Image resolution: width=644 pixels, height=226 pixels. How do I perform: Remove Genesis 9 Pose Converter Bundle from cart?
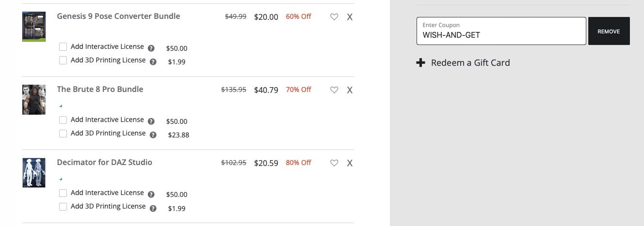click(x=350, y=17)
